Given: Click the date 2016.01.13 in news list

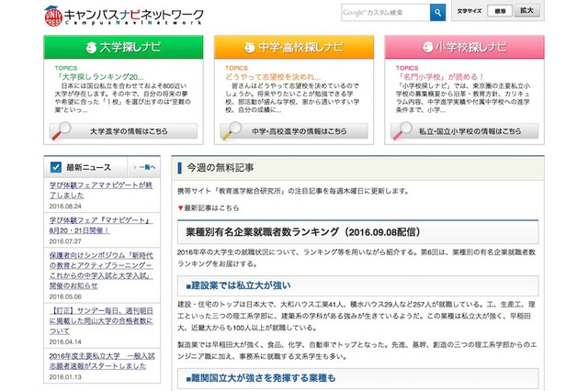Looking at the screenshot, I should click(x=65, y=377).
